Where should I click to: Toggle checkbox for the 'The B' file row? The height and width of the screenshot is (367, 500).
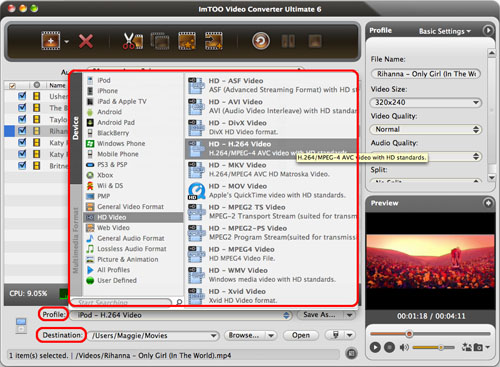point(22,108)
